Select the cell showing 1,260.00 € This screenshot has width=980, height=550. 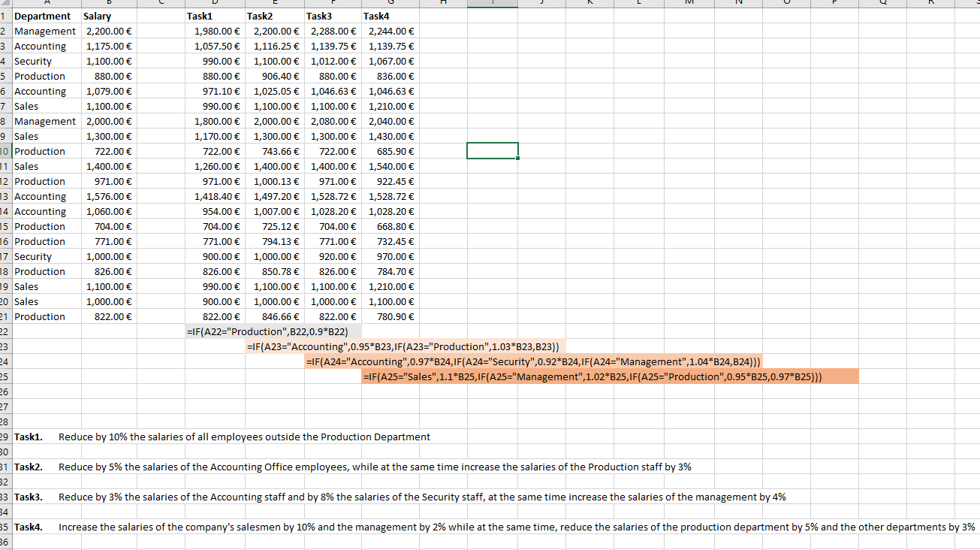216,166
